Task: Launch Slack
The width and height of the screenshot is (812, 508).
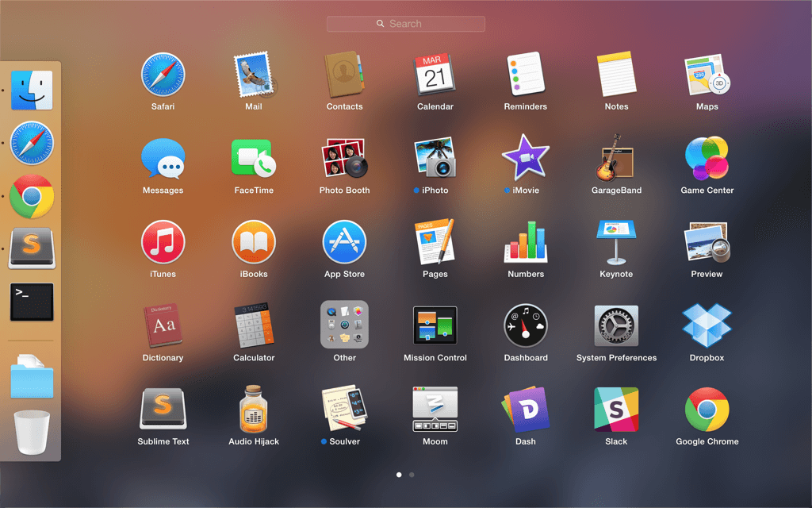Action: click(x=616, y=409)
